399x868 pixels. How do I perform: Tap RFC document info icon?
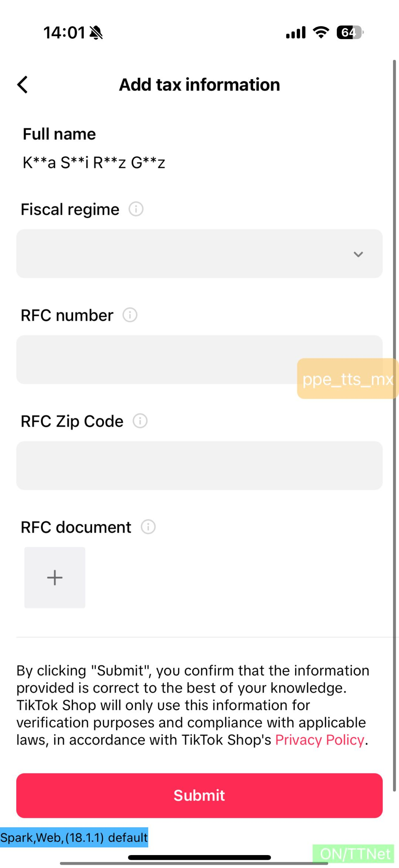[x=148, y=527]
